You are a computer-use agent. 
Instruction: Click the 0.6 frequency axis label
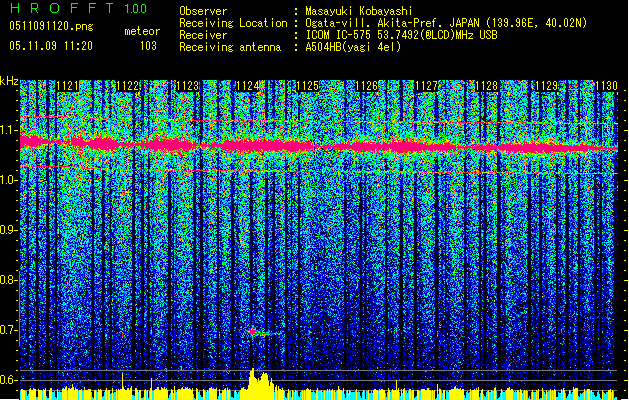10,380
